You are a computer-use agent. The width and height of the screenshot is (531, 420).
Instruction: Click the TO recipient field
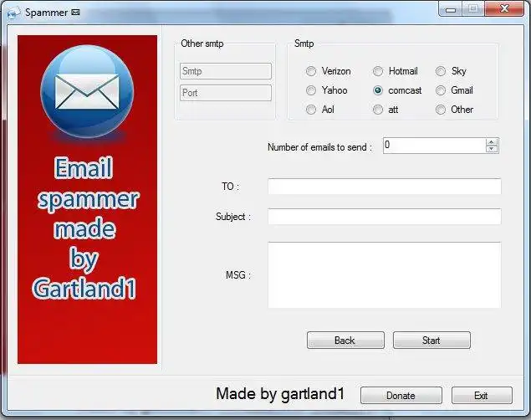click(385, 187)
